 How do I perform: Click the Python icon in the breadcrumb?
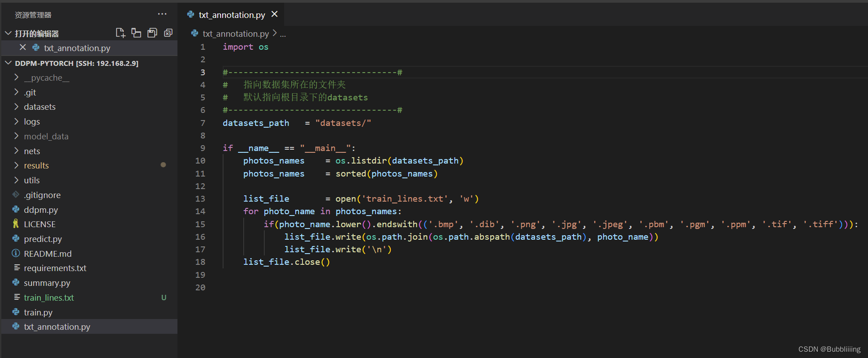tap(195, 33)
